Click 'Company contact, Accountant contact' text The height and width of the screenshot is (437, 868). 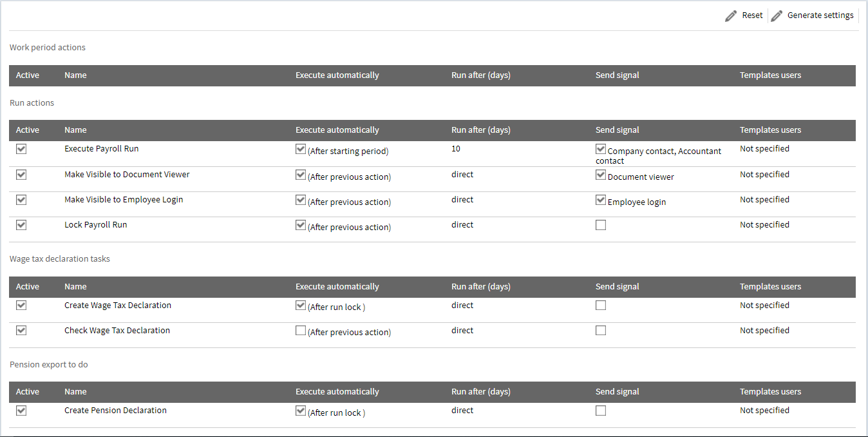(x=659, y=156)
